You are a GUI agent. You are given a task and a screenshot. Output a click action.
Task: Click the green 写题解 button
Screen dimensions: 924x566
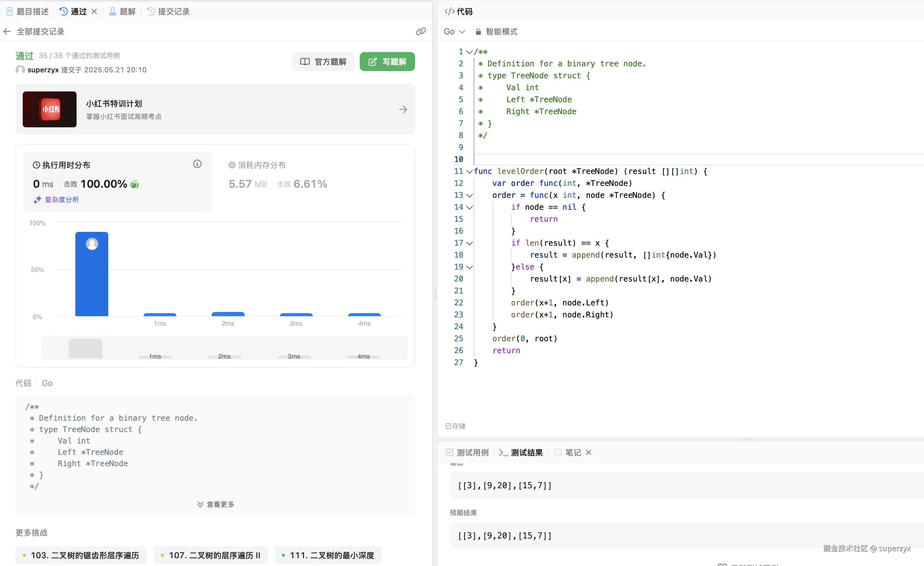387,62
